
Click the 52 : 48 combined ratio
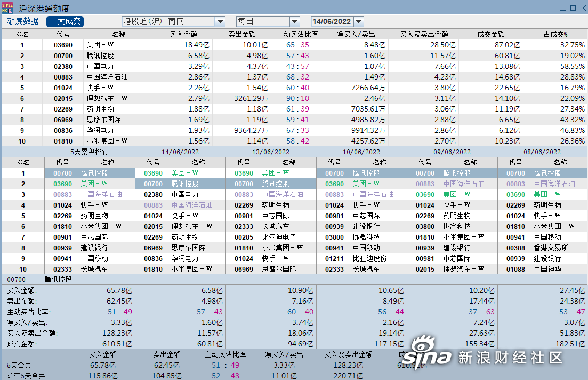tap(225, 376)
